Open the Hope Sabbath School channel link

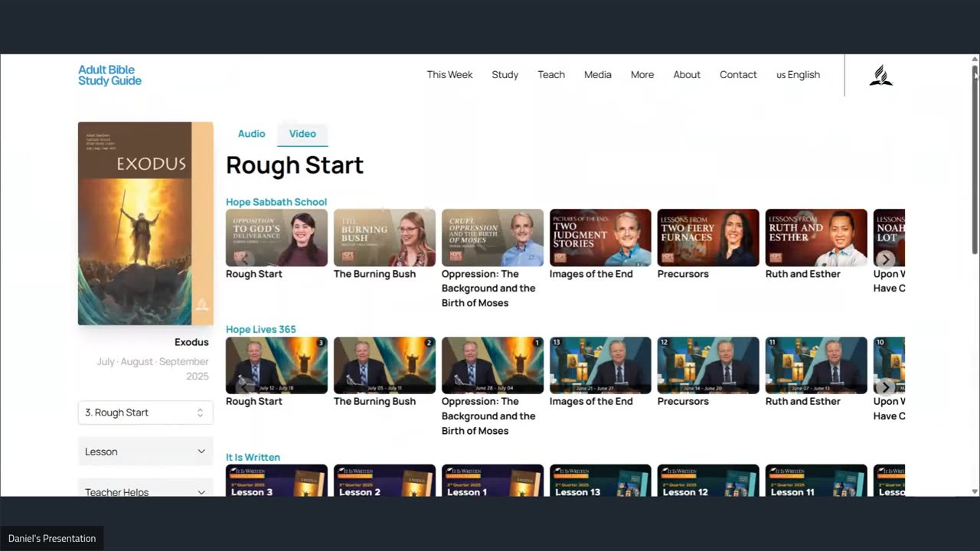coord(276,202)
